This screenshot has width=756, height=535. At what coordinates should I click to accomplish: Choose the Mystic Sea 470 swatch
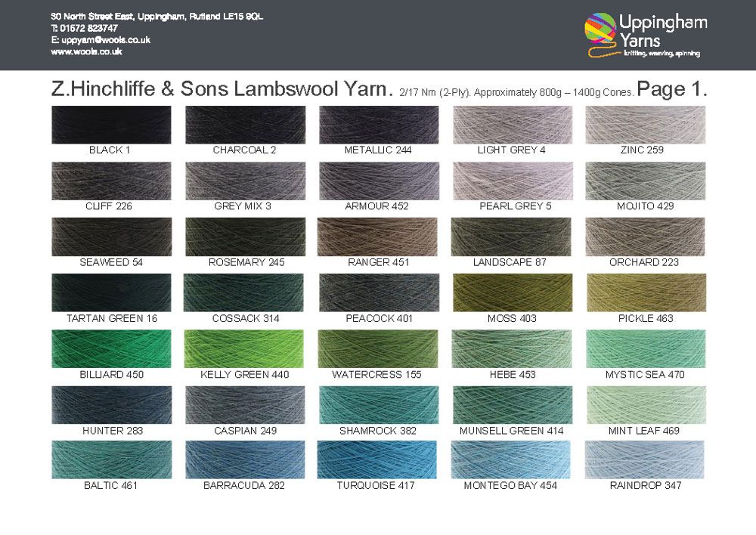646,348
